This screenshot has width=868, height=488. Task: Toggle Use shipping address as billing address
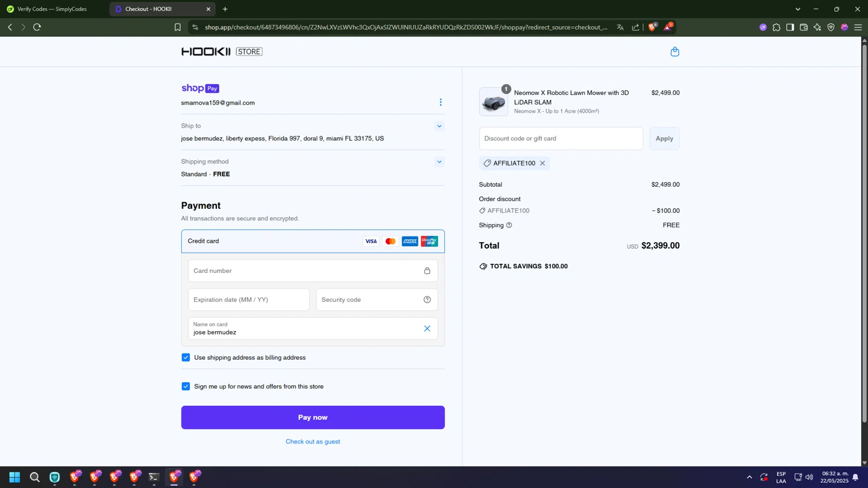tap(186, 357)
